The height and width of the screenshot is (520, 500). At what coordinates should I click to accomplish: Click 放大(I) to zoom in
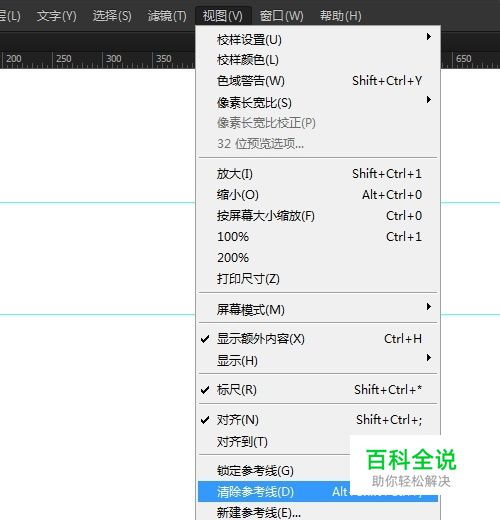pos(318,174)
